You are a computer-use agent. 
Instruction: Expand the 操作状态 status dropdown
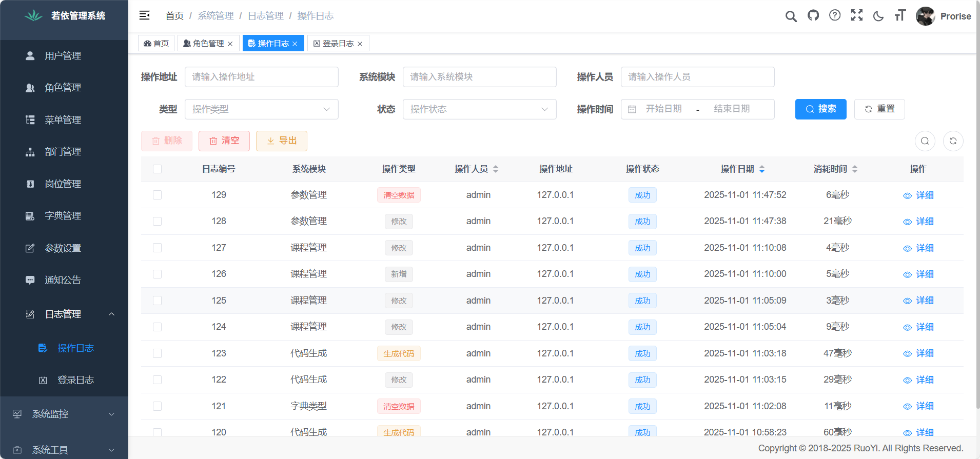479,109
